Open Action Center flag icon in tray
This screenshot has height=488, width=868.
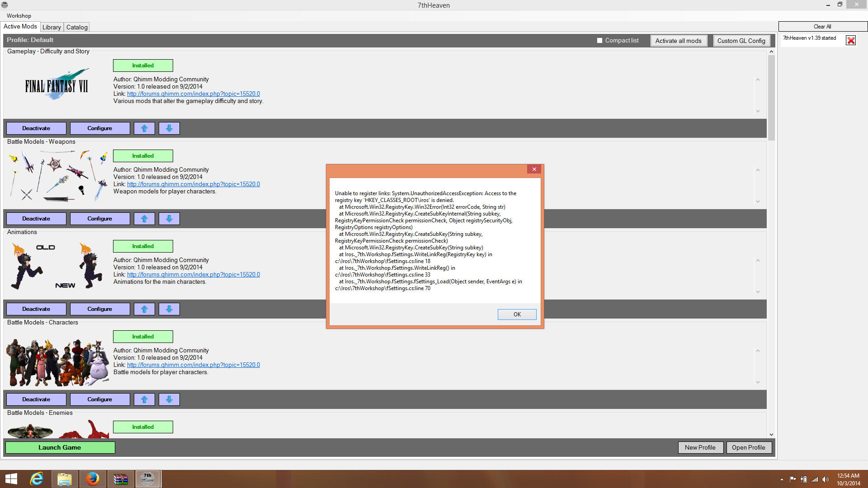click(793, 479)
